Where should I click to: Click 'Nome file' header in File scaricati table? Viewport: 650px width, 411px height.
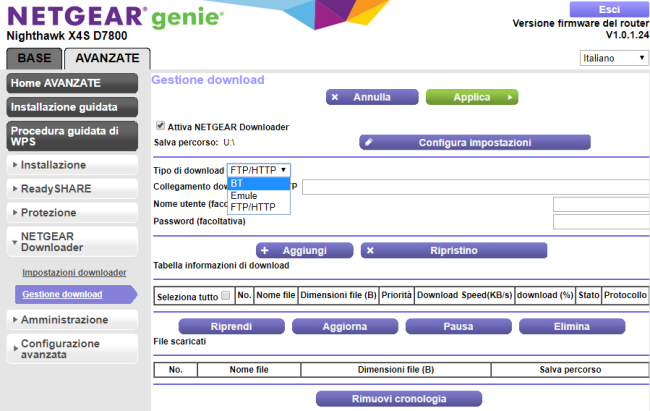(249, 370)
